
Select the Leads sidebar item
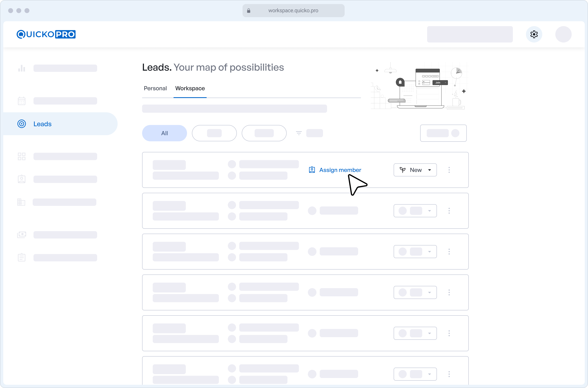60,124
